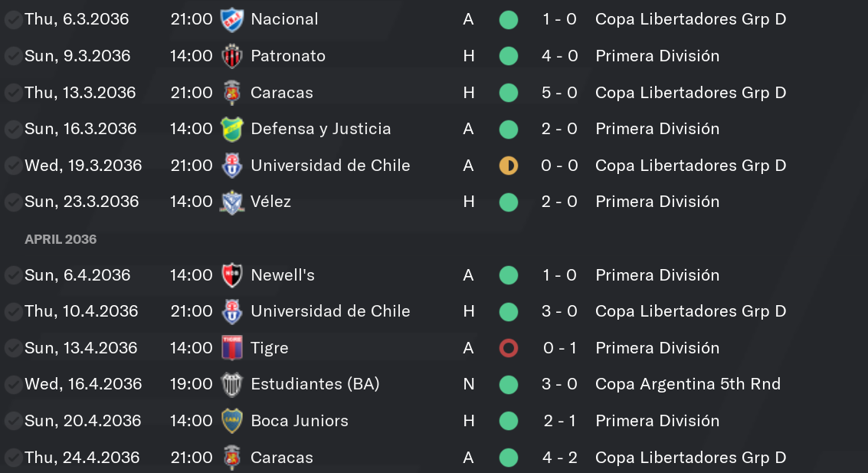Click the Universidad de Chile away team name
The height and width of the screenshot is (473, 868).
pos(330,166)
